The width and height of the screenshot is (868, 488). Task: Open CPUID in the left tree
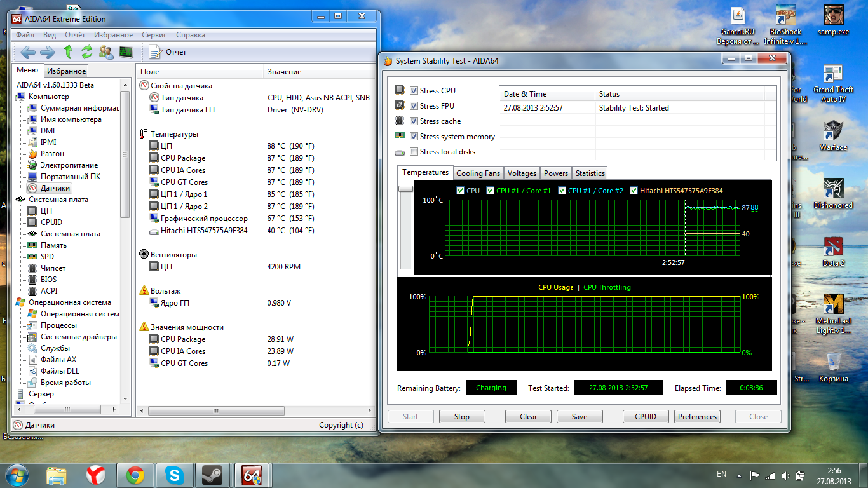51,222
